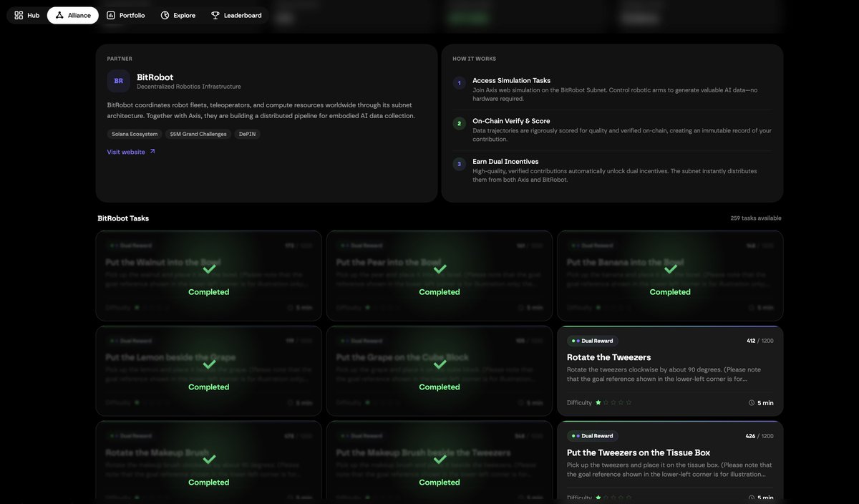Click the BitRobot Tasks section heading
The width and height of the screenshot is (859, 504).
123,218
